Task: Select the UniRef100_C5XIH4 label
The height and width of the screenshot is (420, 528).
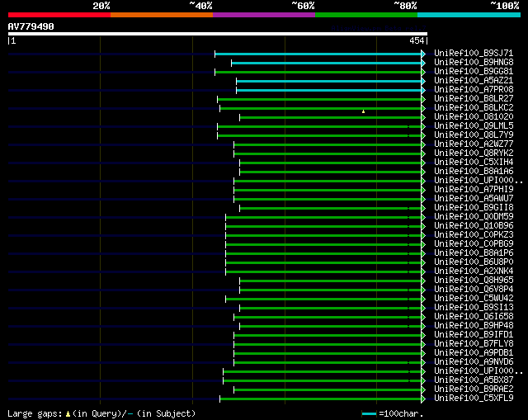Action: (474, 163)
